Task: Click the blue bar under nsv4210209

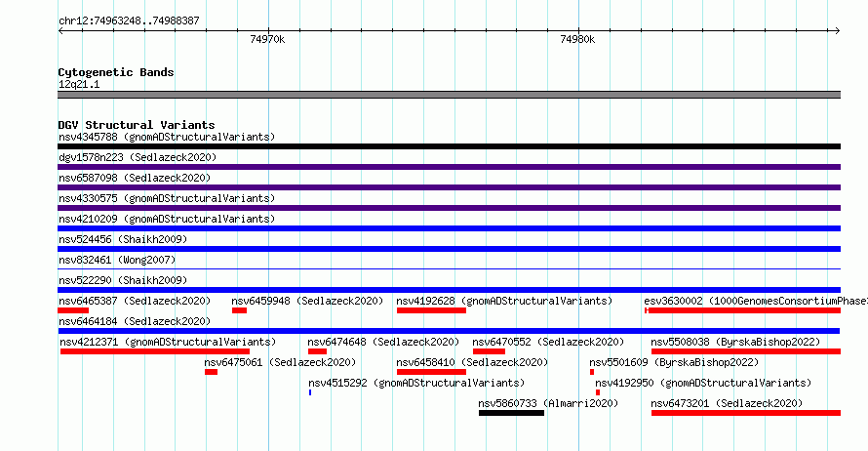Action: [449, 228]
